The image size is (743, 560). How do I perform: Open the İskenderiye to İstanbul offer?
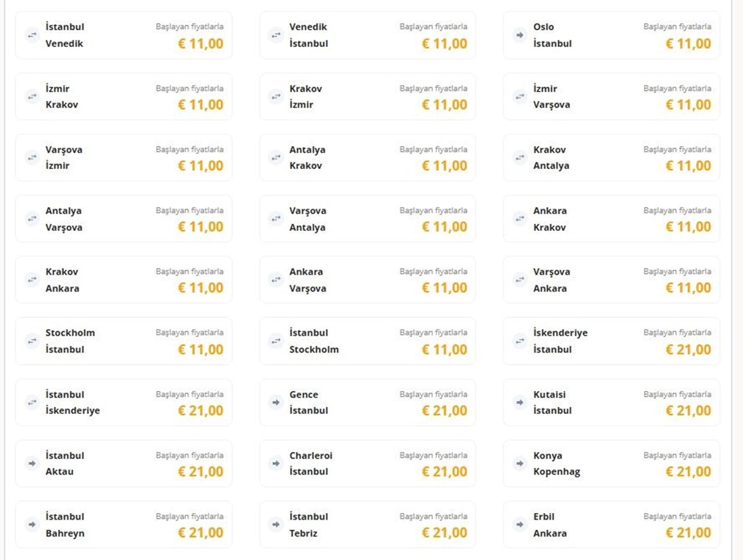[x=612, y=341]
